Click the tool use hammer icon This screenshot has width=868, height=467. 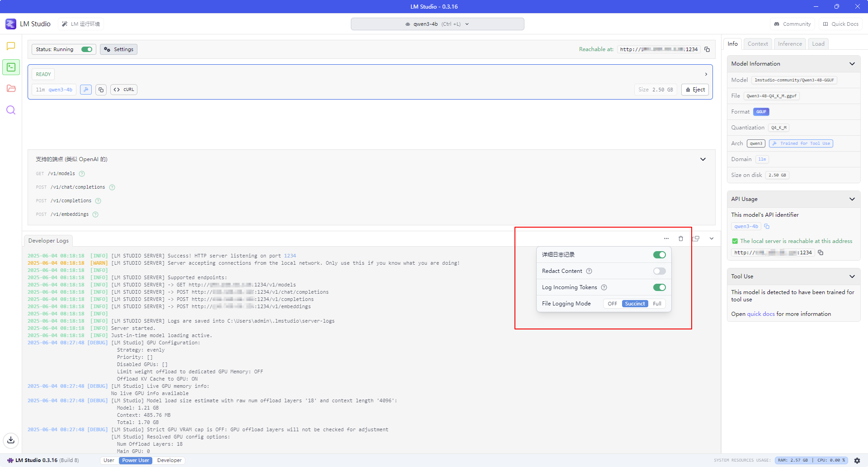(86, 90)
